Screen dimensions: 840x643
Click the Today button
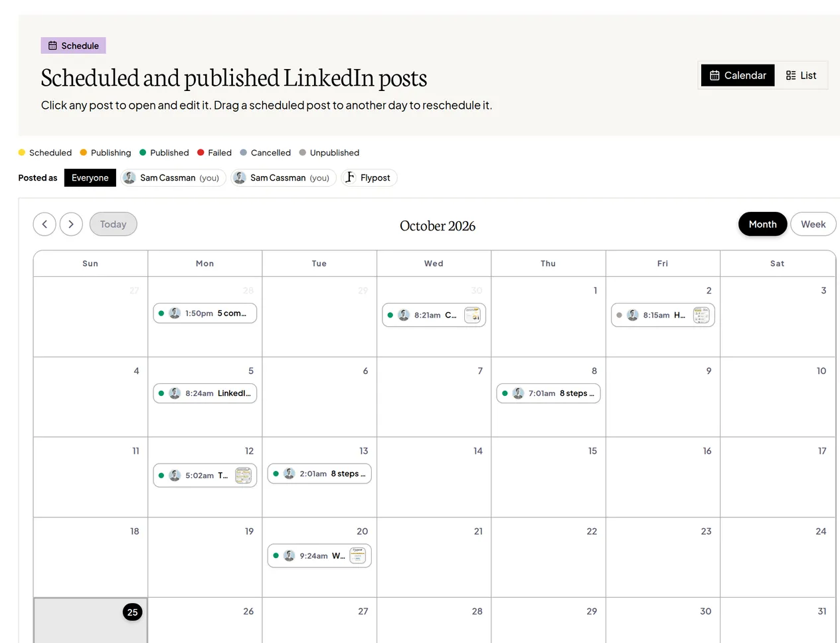[x=113, y=225]
